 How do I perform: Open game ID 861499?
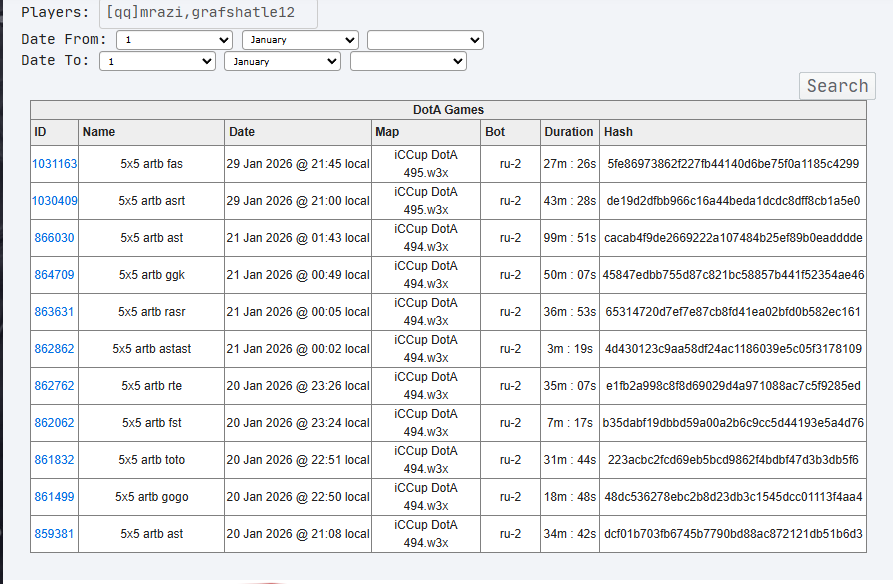coord(54,497)
